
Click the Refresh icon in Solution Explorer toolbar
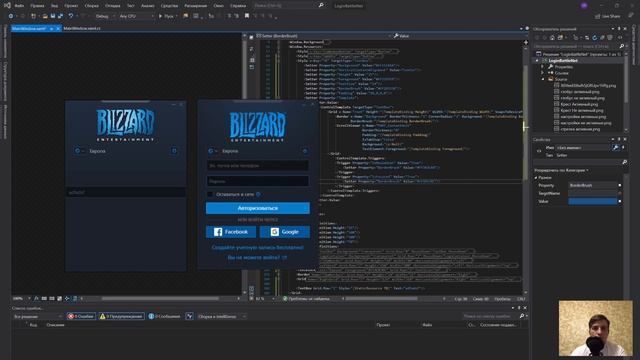(594, 37)
